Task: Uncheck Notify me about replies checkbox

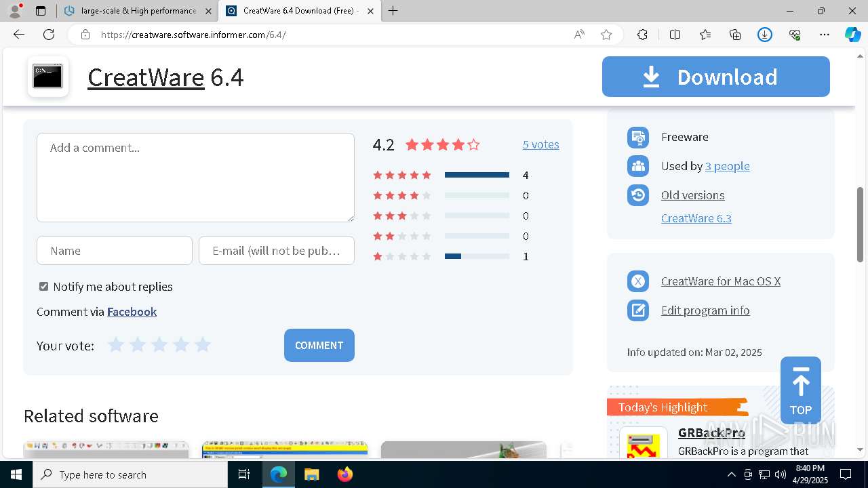Action: tap(44, 287)
